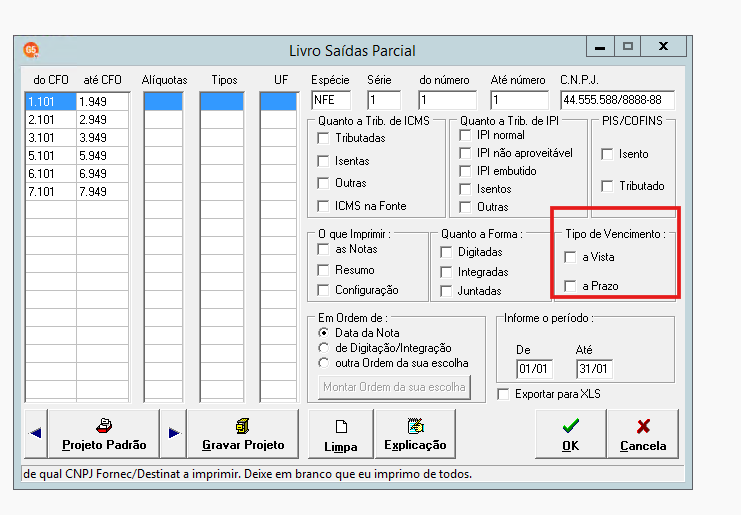
Task: Select the 1.101 do CFO cell
Action: click(51, 102)
